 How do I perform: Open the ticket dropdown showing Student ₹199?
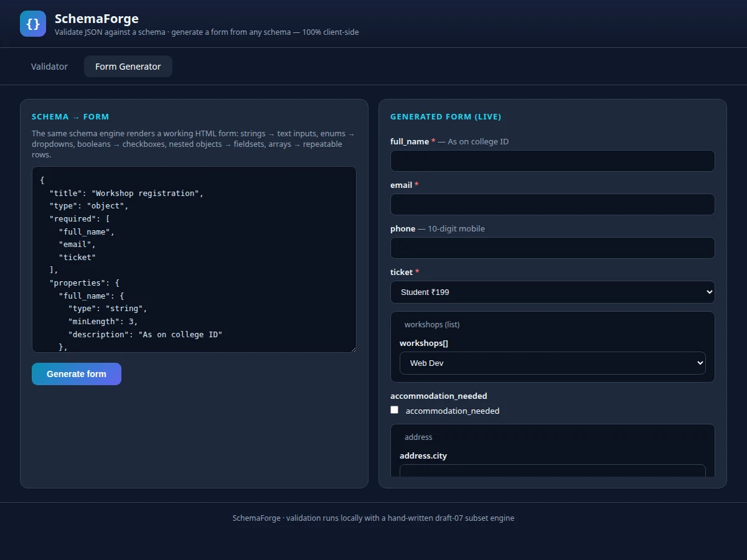pyautogui.click(x=553, y=292)
